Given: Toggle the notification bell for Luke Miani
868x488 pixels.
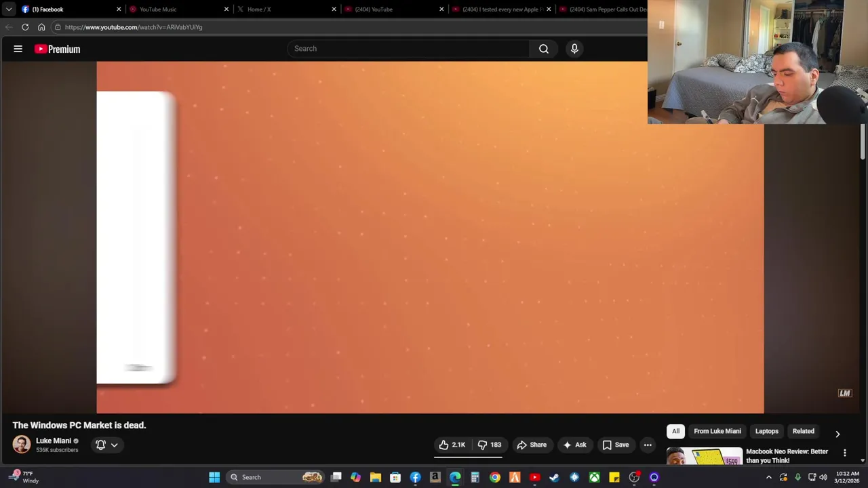Looking at the screenshot, I should click(x=100, y=445).
